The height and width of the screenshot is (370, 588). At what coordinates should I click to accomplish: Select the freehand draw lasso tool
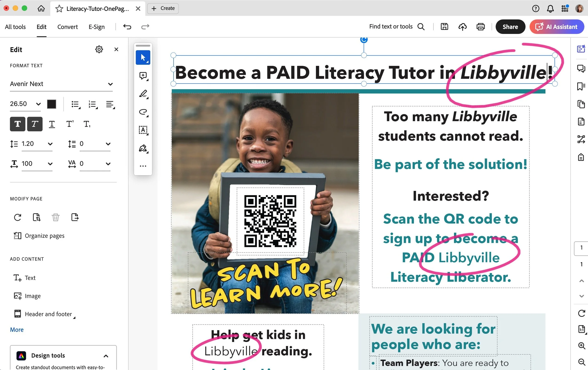click(143, 112)
